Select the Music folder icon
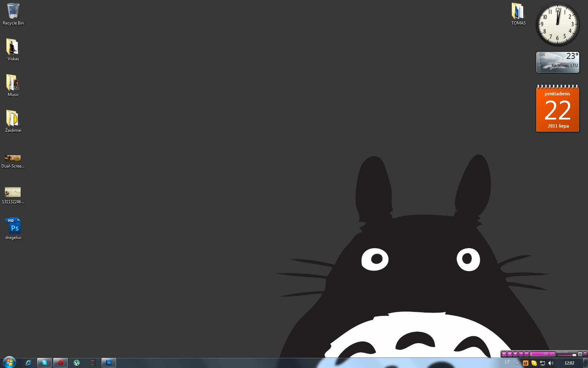The image size is (588, 368). (13, 86)
